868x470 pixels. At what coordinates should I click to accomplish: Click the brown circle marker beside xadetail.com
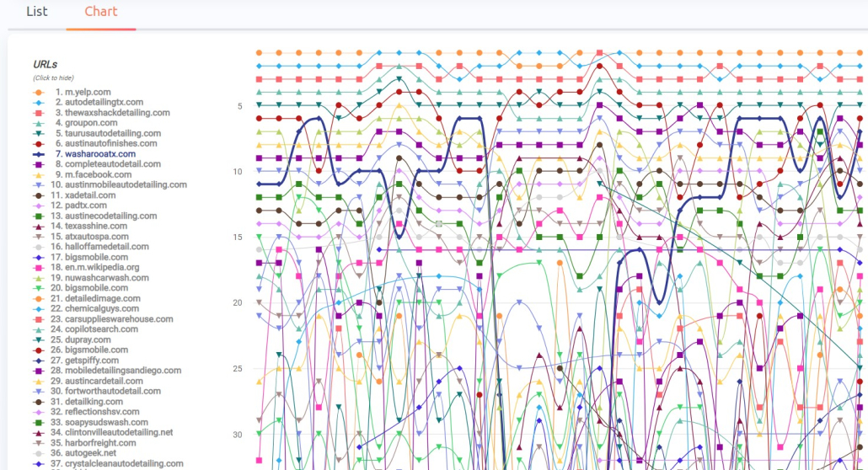click(38, 195)
